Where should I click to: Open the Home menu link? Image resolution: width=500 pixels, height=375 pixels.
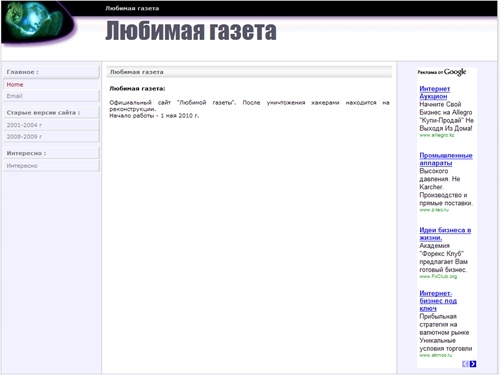coord(15,85)
